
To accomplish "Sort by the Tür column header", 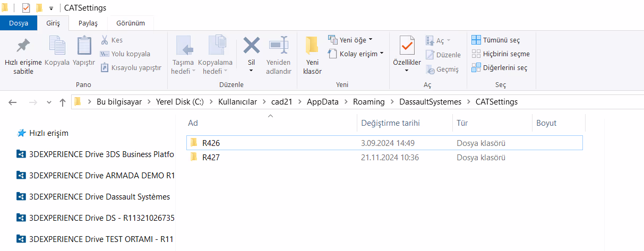I will 492,123.
